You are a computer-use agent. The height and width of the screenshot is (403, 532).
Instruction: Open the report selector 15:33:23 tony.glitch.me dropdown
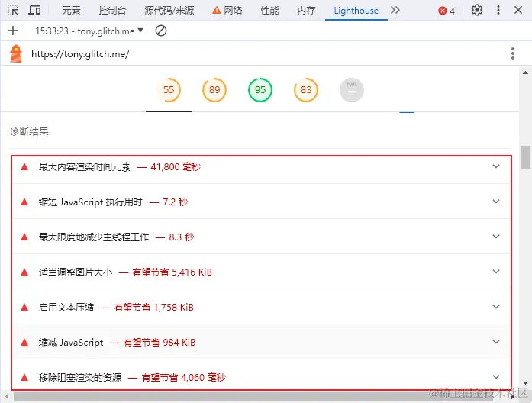click(89, 31)
